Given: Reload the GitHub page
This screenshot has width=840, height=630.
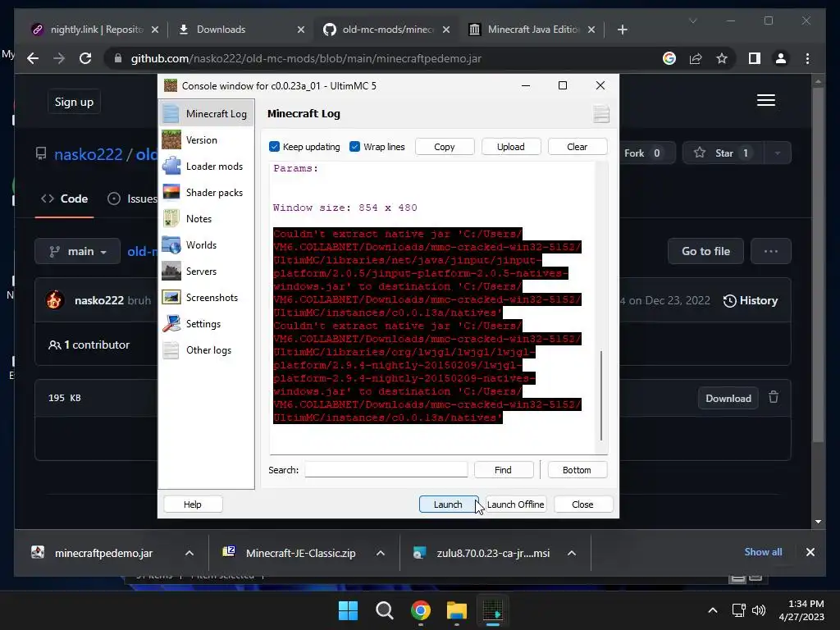Looking at the screenshot, I should [x=85, y=58].
